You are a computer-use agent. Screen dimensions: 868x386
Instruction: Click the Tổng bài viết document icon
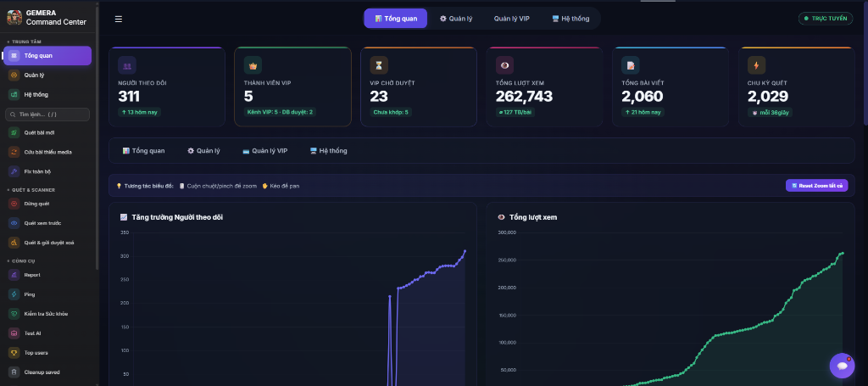(x=631, y=65)
